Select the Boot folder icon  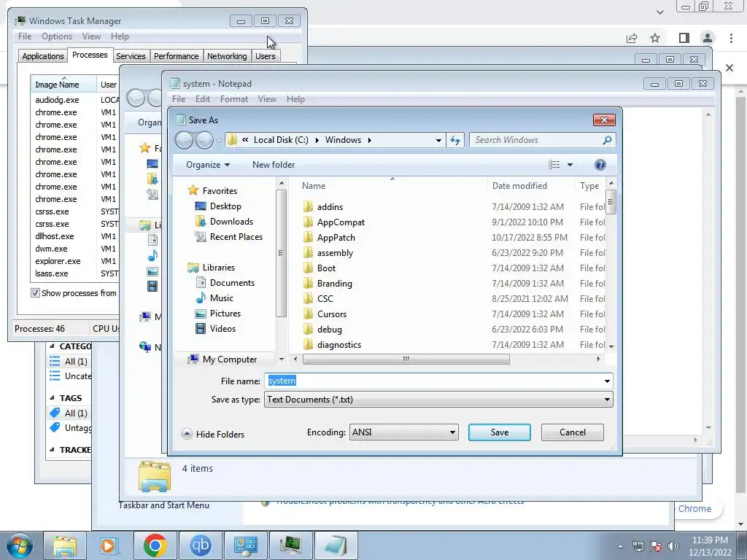309,268
